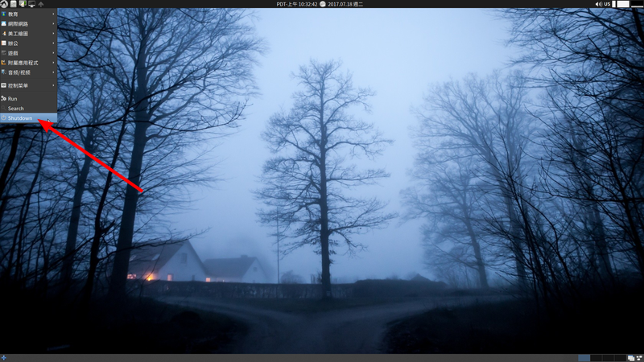Click the US keyboard layout indicator
The width and height of the screenshot is (644, 362).
click(607, 4)
